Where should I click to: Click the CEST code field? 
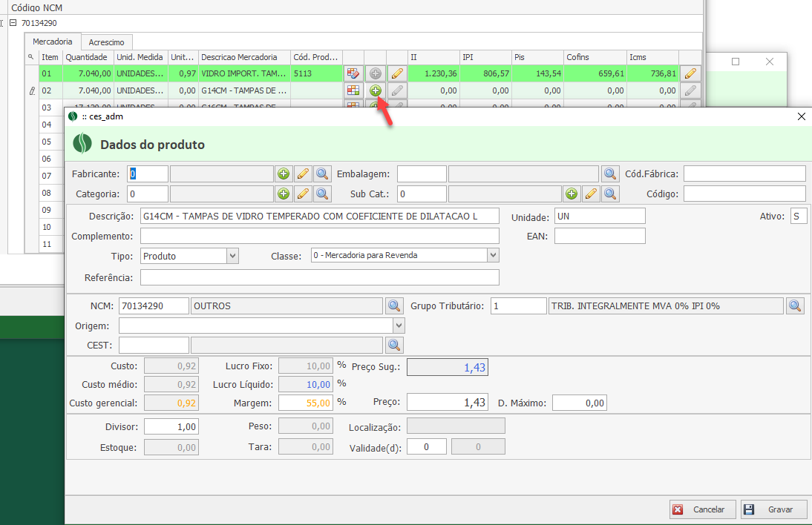(154, 345)
